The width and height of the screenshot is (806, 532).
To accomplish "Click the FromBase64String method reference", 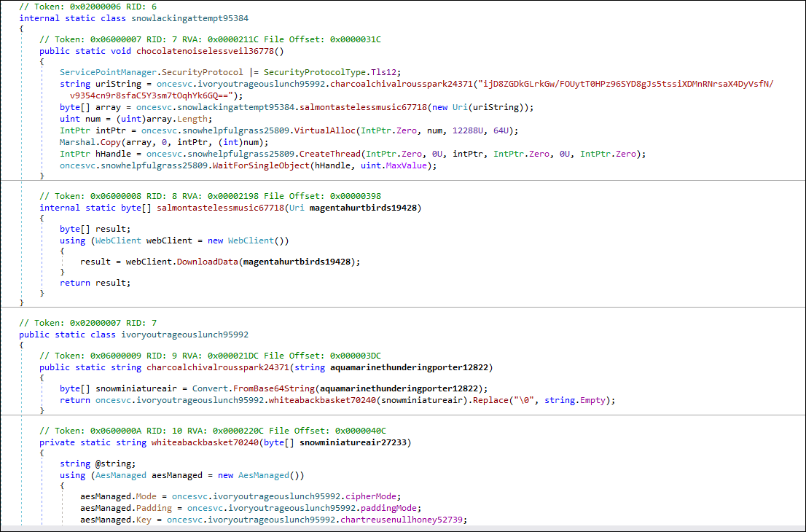I will [274, 388].
